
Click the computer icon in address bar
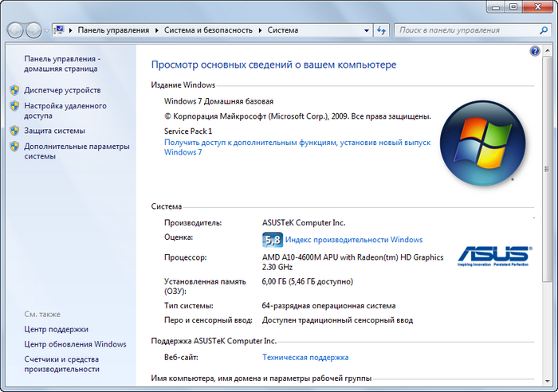click(60, 30)
